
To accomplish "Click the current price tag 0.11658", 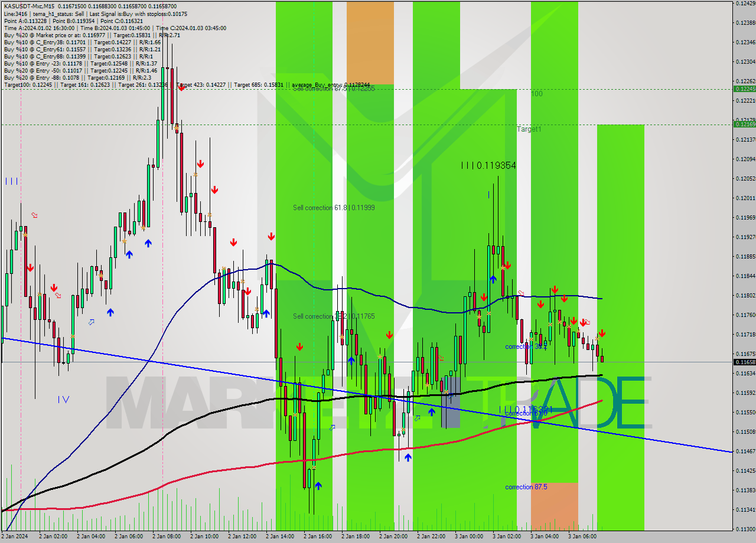I will click(x=744, y=362).
